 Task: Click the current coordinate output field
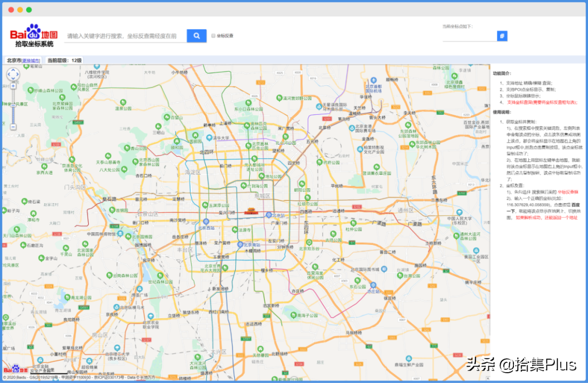tap(469, 36)
